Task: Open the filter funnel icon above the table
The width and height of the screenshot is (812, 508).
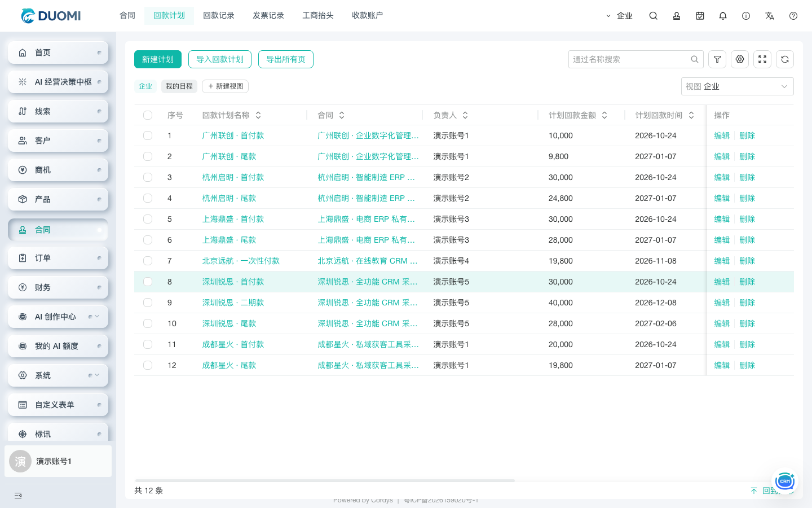Action: (717, 59)
